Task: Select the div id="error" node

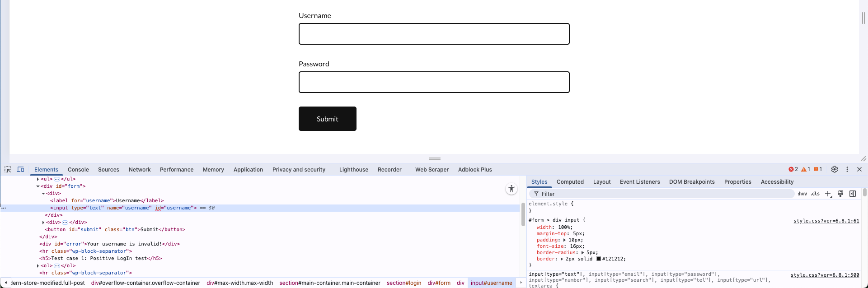Action: 109,244
